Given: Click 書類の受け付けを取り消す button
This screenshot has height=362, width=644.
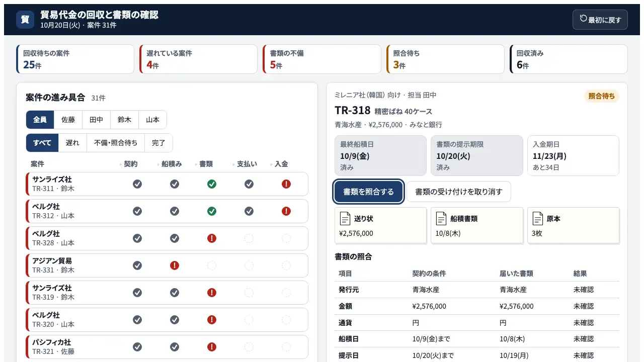Looking at the screenshot, I should click(458, 192).
